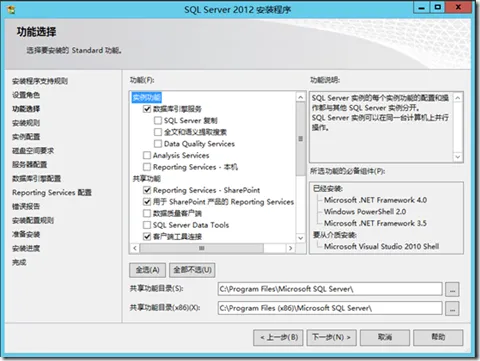Image resolution: width=480 pixels, height=361 pixels.
Task: Click the 共享功能目录(S) path field
Action: [x=330, y=289]
